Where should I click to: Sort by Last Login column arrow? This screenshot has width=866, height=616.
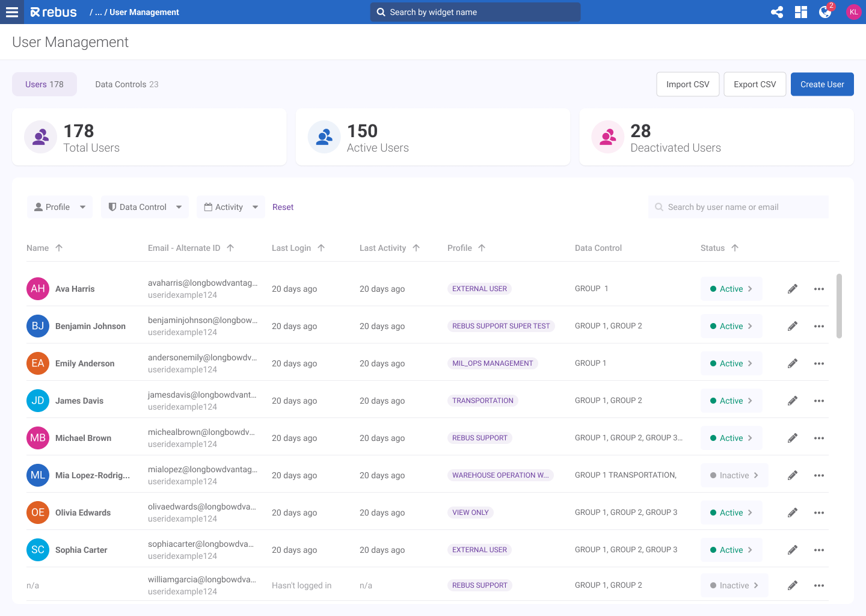coord(321,248)
